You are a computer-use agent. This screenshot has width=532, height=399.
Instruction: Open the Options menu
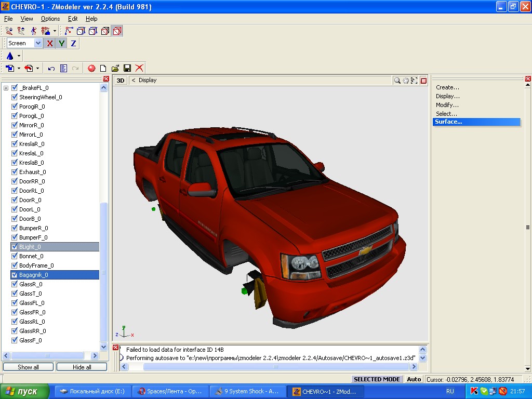point(50,19)
